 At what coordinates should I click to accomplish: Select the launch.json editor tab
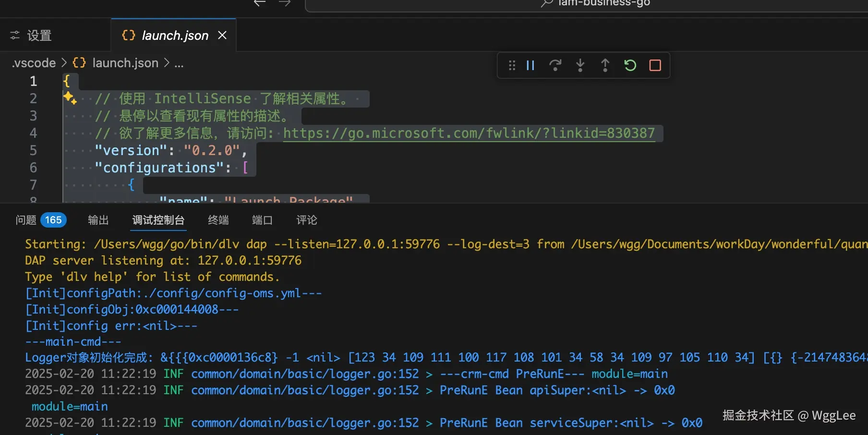(174, 36)
